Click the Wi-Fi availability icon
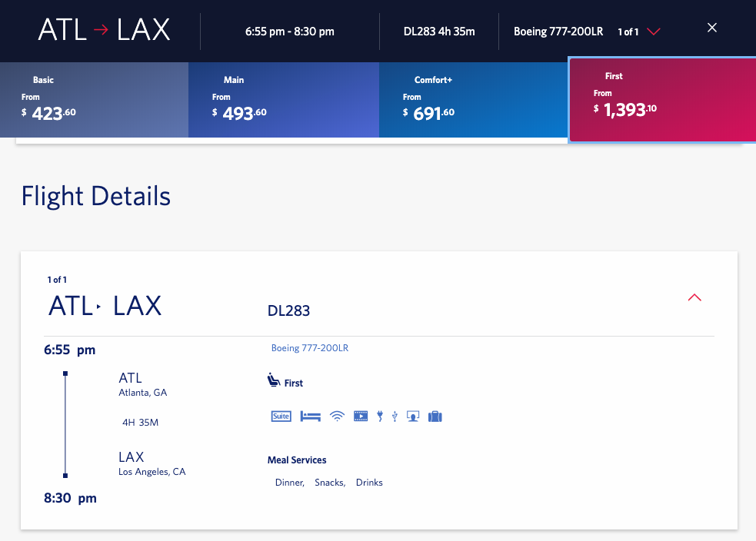The width and height of the screenshot is (756, 541). pyautogui.click(x=337, y=416)
